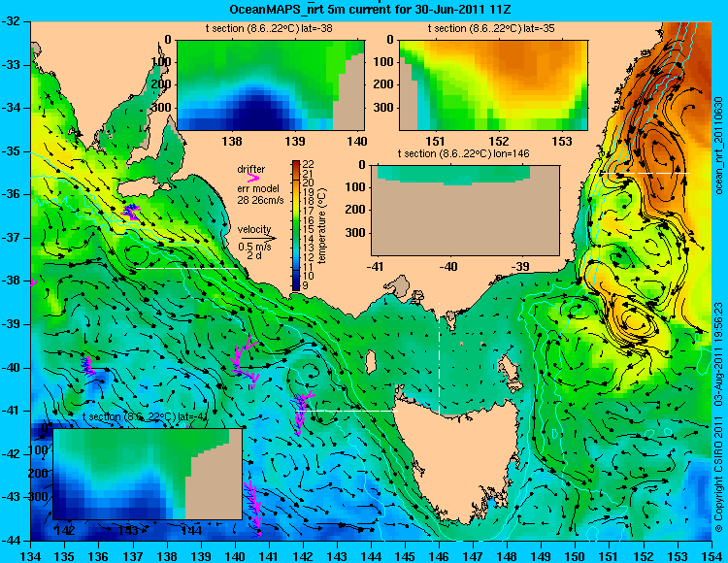
Task: Click the '03-Aug-2011 19:56:23' timestamp
Action: click(x=718, y=354)
